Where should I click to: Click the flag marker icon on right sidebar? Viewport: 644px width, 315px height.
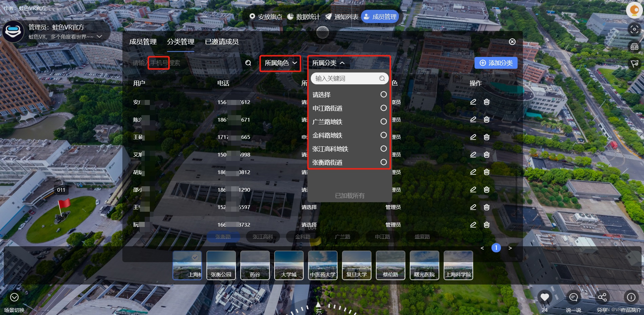(635, 64)
